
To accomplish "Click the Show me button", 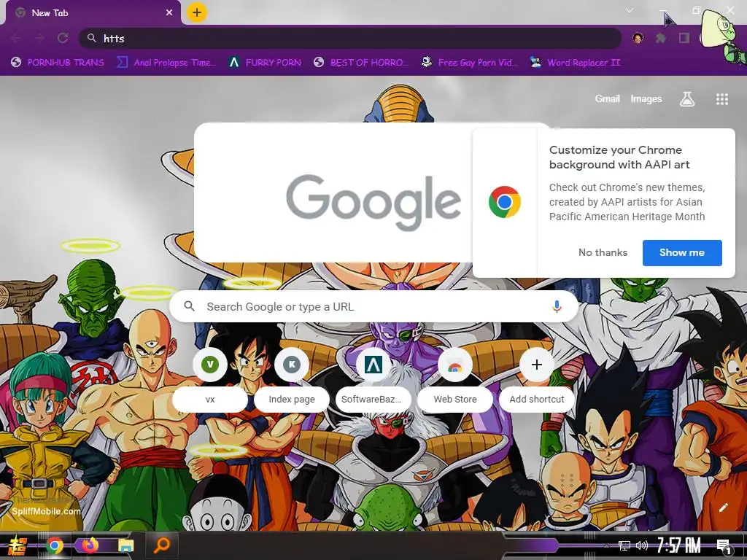I will [x=682, y=253].
